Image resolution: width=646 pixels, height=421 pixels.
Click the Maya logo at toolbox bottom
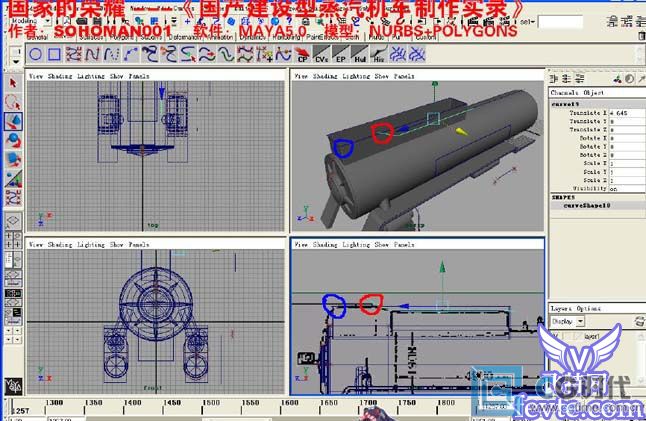[13, 386]
